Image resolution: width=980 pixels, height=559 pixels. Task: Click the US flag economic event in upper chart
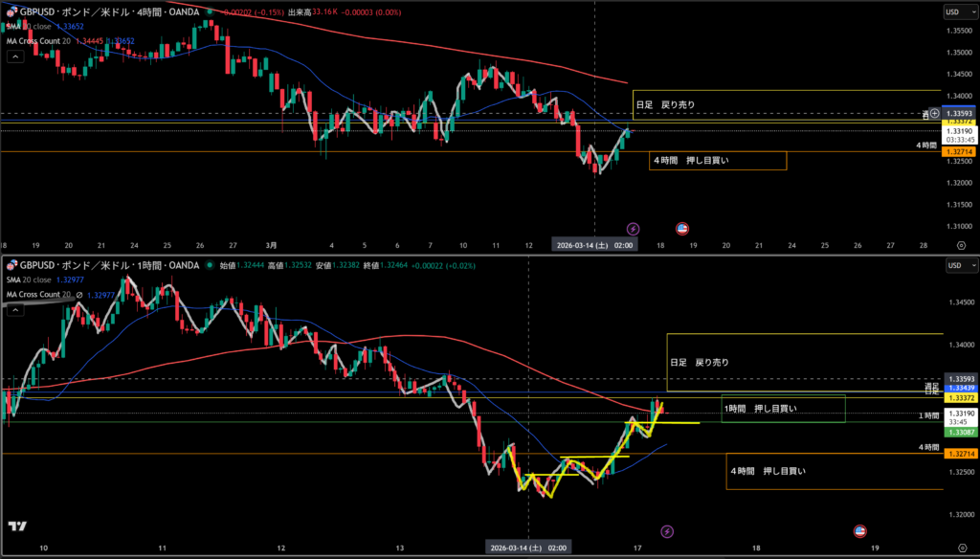pos(682,228)
